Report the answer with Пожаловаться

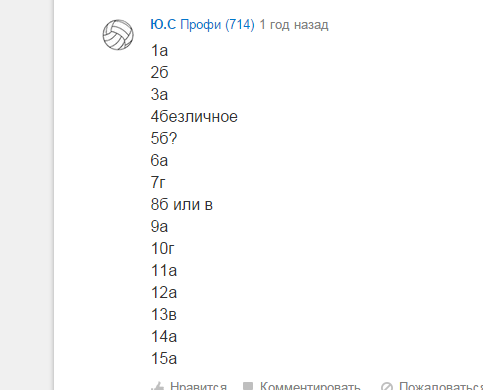[441, 386]
